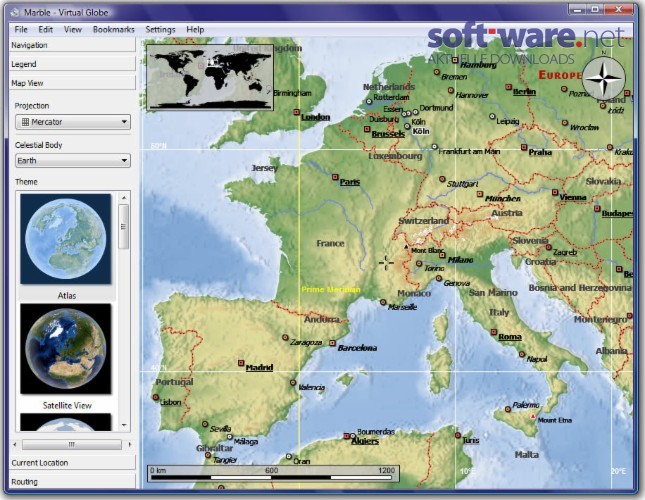Click the Sevilla city marker

coord(205,424)
